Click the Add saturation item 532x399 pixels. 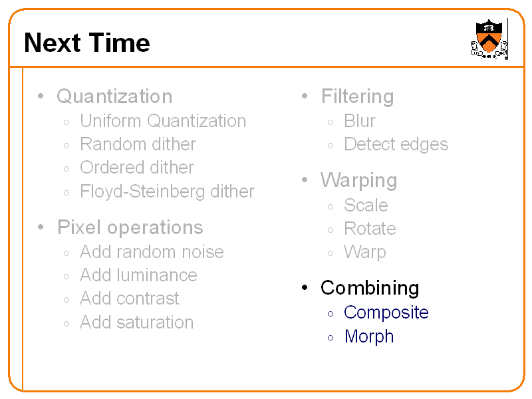click(x=137, y=323)
